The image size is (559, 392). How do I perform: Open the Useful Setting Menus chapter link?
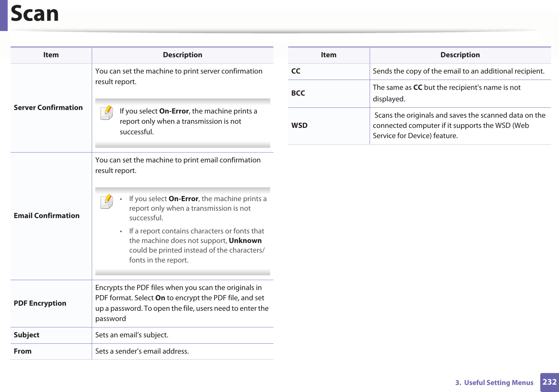coord(494,383)
